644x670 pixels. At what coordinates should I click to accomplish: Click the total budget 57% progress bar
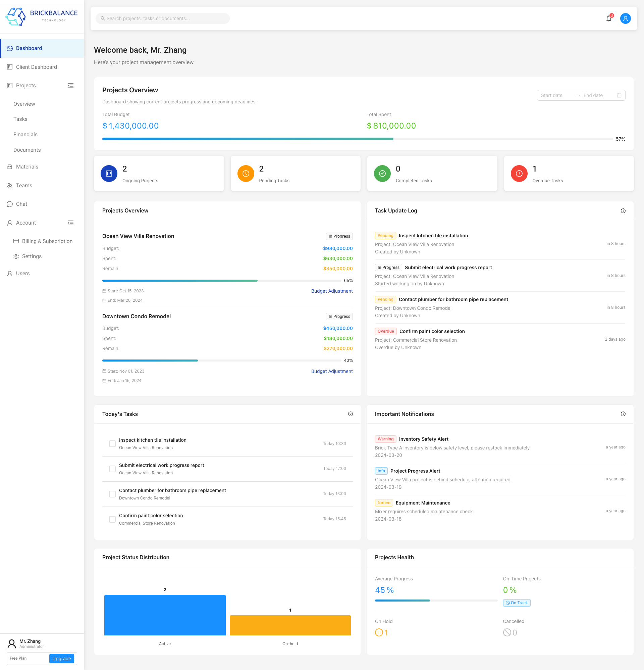357,139
